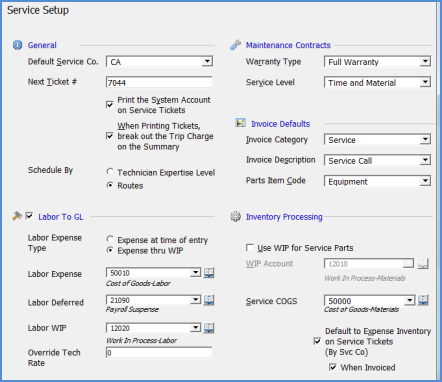Viewport: 442px width, 382px height.
Task: Select Technician Expertise Level radio option
Action: 110,172
